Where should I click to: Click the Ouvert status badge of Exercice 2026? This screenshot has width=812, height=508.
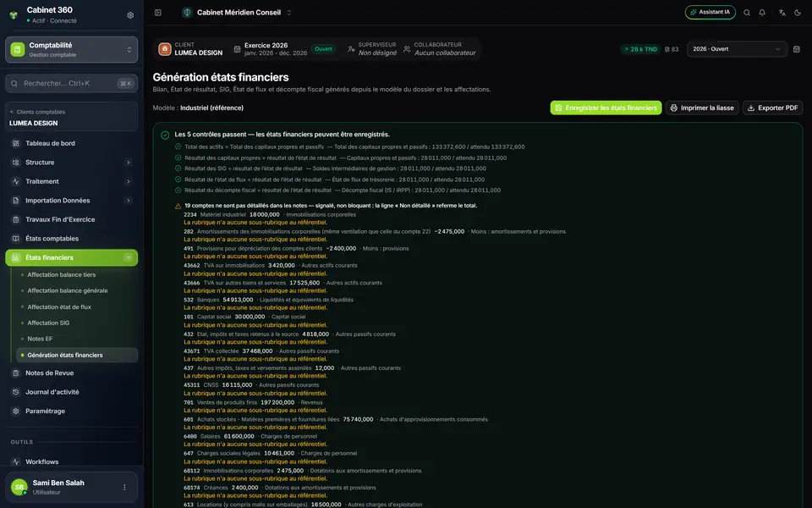tap(324, 49)
